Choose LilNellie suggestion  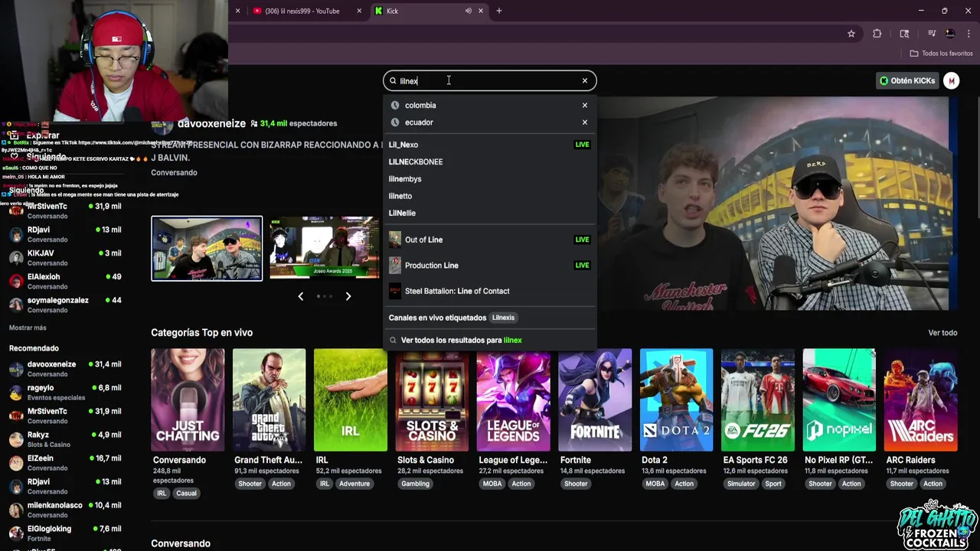tap(490, 213)
